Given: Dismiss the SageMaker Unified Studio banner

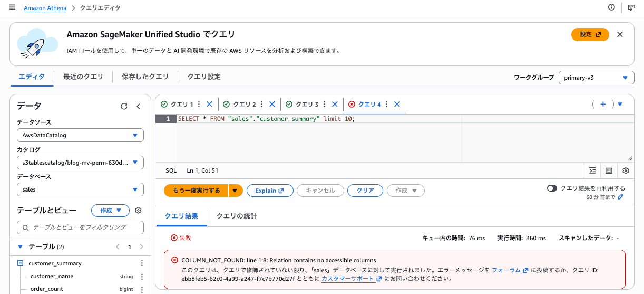Looking at the screenshot, I should 620,34.
